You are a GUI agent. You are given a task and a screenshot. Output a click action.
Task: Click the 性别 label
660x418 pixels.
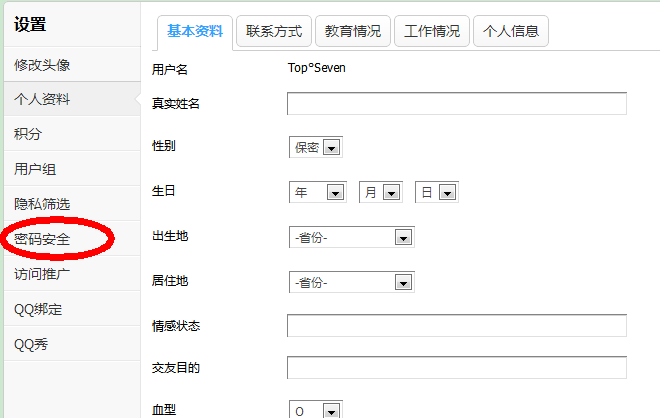click(x=164, y=146)
